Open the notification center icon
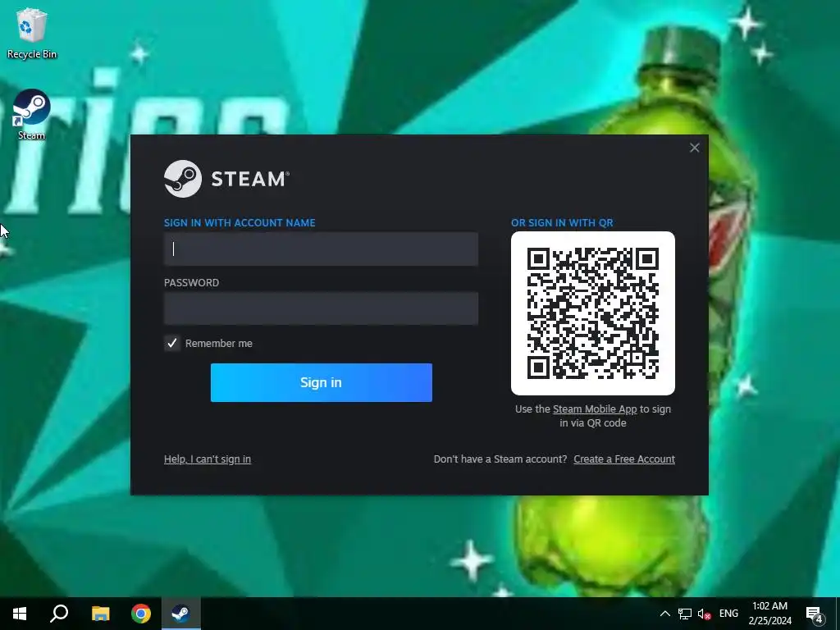The height and width of the screenshot is (630, 840). coord(815,614)
